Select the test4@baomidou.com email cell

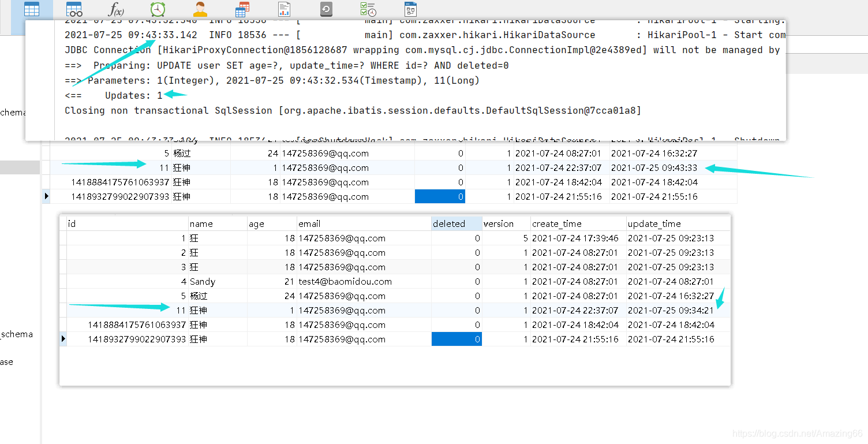[364, 282]
